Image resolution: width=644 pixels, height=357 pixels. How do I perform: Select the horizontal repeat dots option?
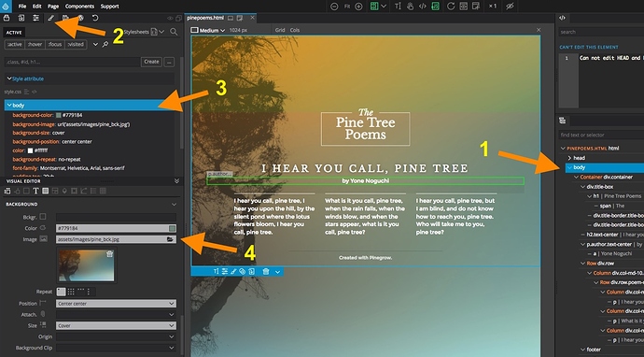(x=81, y=291)
